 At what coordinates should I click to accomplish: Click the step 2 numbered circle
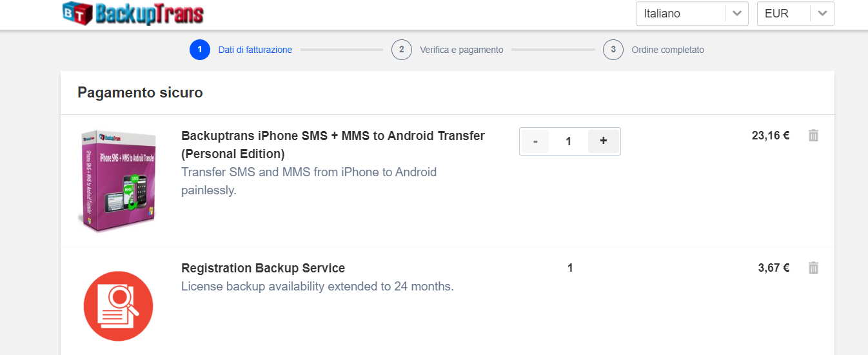click(x=402, y=50)
